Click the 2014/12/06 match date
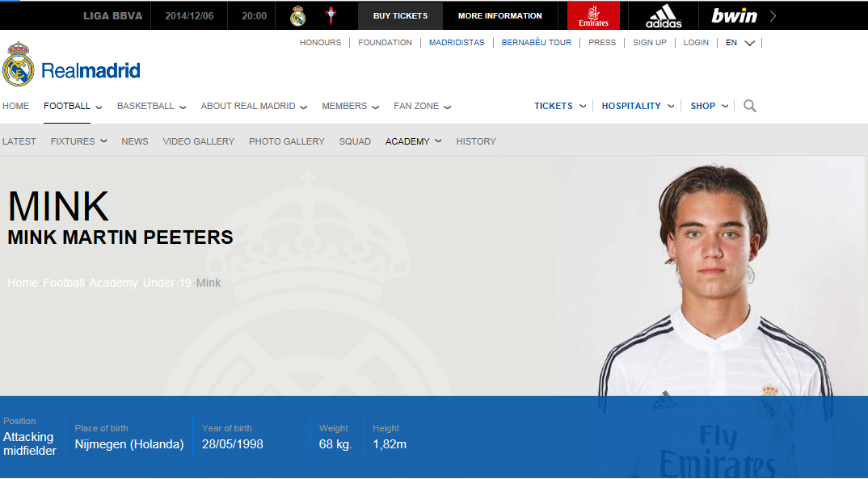The image size is (868, 479). tap(189, 16)
